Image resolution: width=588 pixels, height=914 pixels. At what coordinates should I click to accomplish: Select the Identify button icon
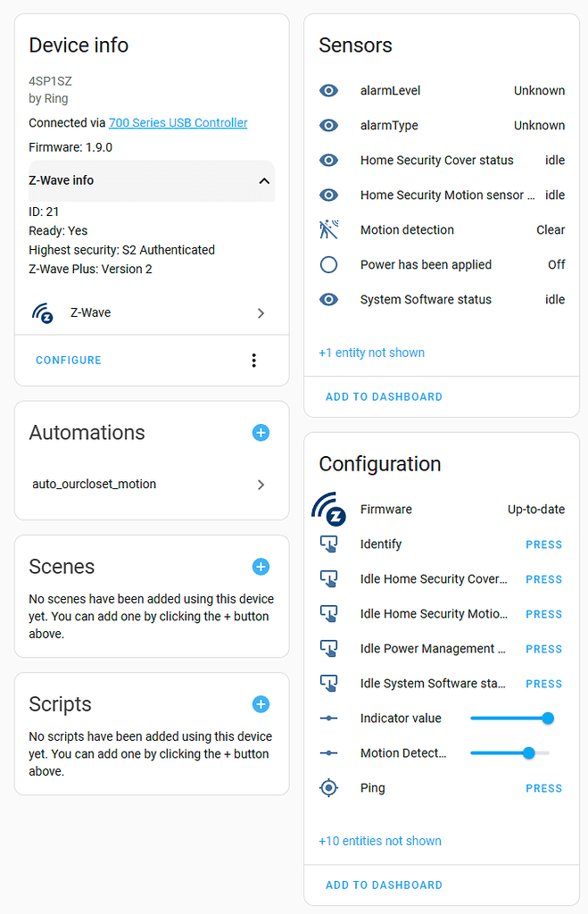click(x=329, y=544)
